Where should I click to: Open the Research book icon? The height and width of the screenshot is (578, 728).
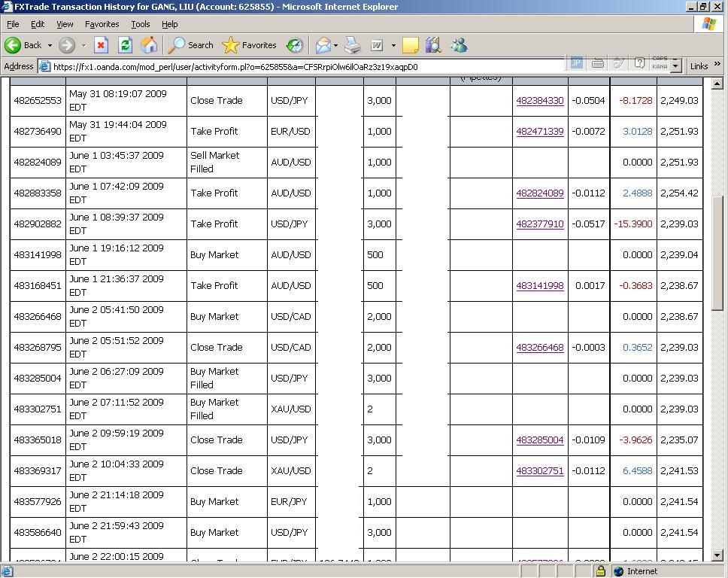click(x=433, y=45)
